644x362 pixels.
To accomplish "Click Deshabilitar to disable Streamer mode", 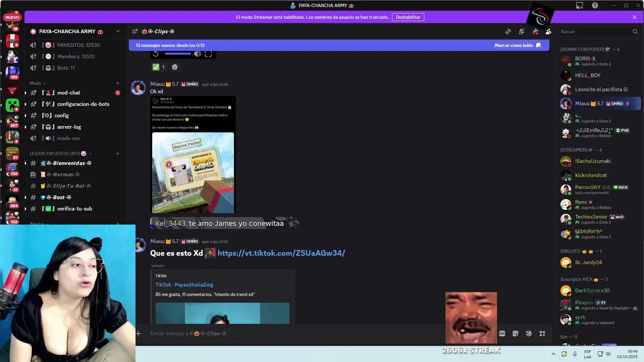I will coord(408,17).
